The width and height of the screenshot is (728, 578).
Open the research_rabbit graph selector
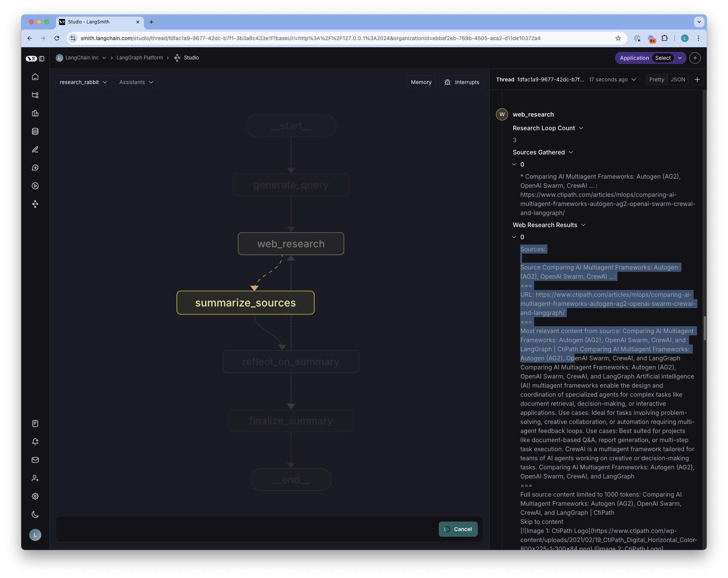pos(83,82)
